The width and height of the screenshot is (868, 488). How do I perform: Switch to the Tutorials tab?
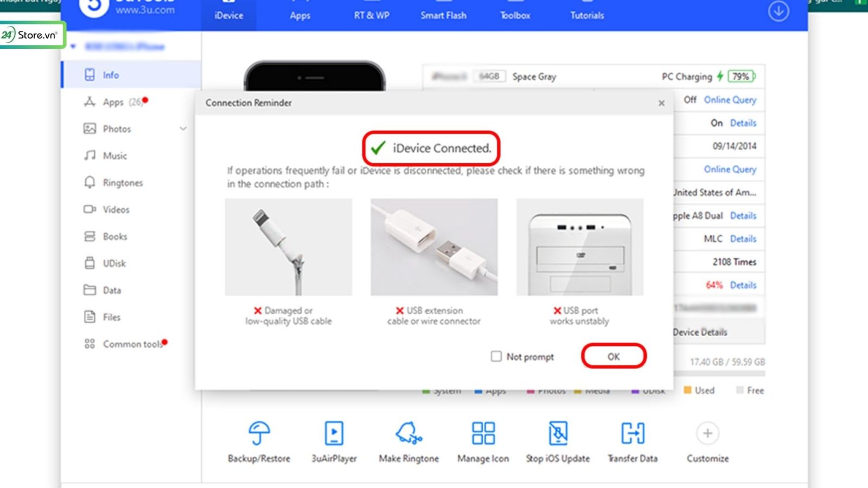(587, 15)
